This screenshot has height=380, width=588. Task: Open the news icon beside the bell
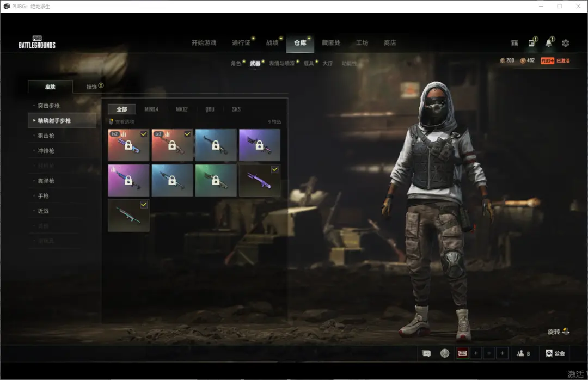(x=532, y=43)
